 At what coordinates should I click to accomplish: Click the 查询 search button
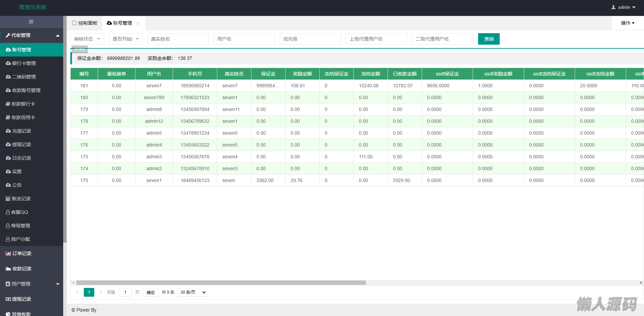(489, 39)
